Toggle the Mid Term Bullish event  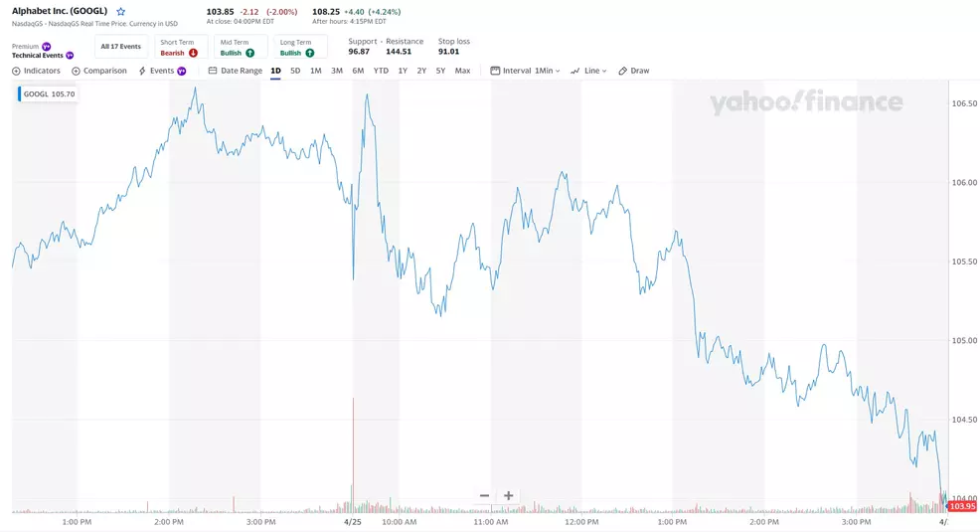pyautogui.click(x=238, y=48)
